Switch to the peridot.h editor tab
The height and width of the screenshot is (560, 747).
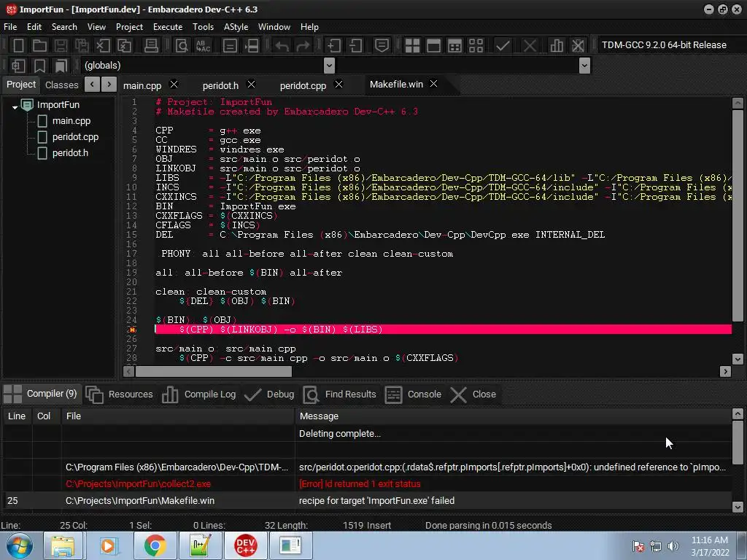[x=220, y=86]
